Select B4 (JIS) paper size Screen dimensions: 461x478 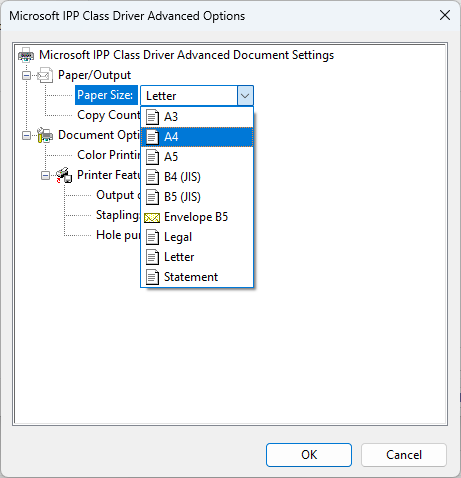[197, 177]
